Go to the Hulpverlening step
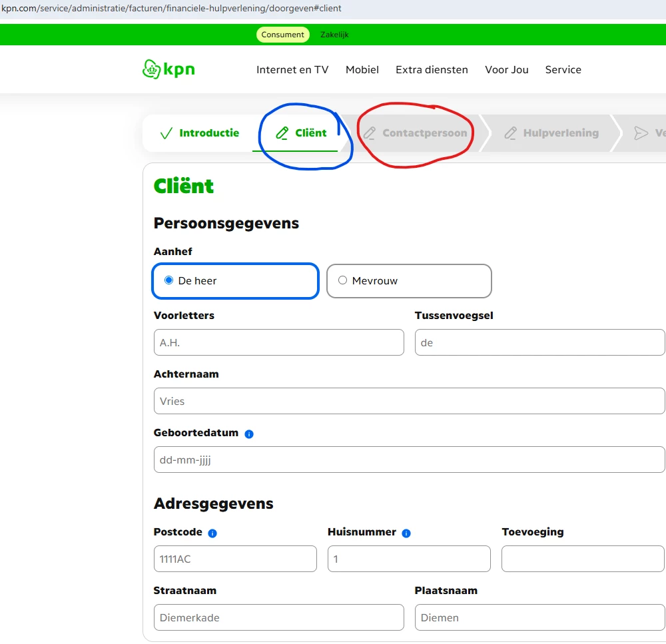This screenshot has width=666, height=644. [x=551, y=133]
